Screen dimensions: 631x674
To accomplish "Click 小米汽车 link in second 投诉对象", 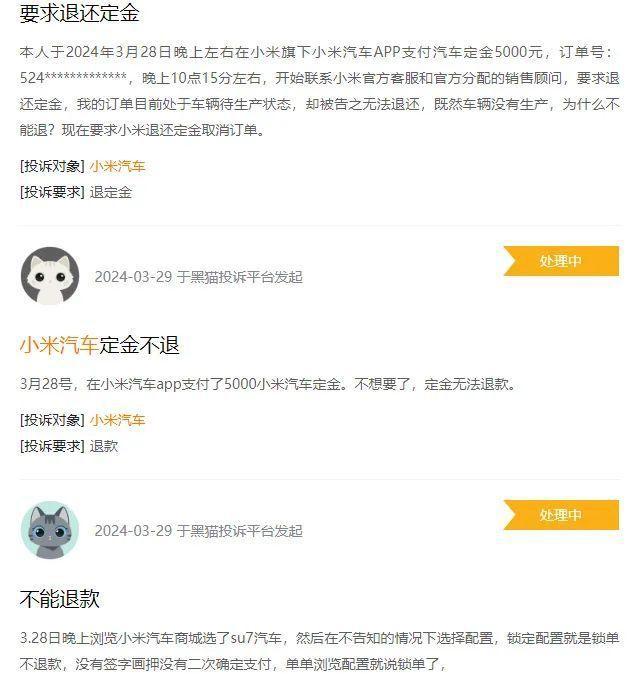I will [x=117, y=420].
